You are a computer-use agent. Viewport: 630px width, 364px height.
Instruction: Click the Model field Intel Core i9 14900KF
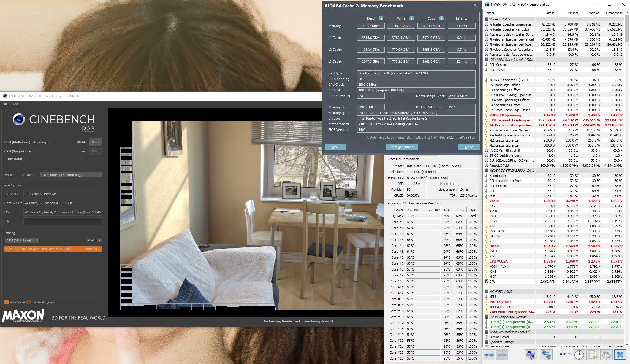pos(442,166)
